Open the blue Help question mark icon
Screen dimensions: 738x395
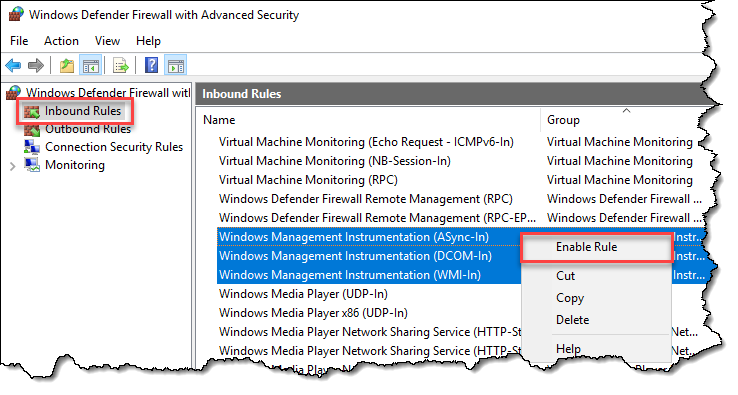152,65
